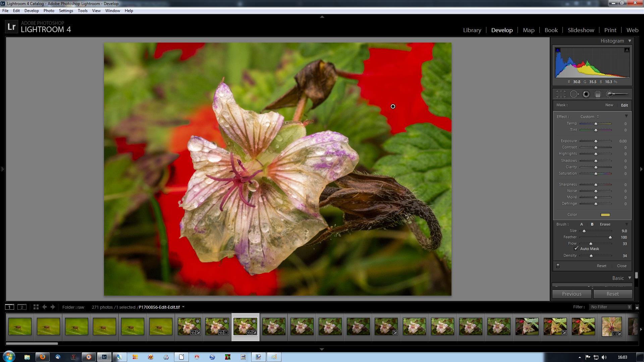This screenshot has width=644, height=362.
Task: Toggle the adjustment brush on/off switch
Action: [558, 266]
